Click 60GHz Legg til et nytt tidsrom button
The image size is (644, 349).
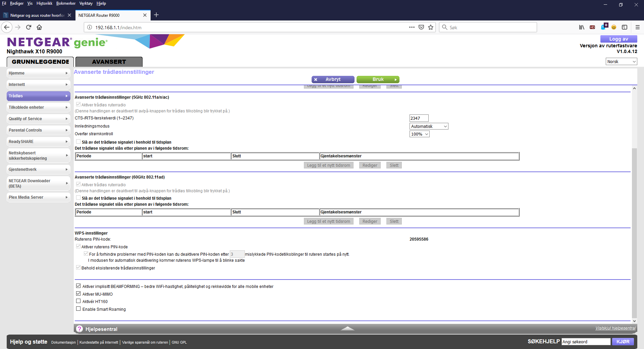[328, 221]
